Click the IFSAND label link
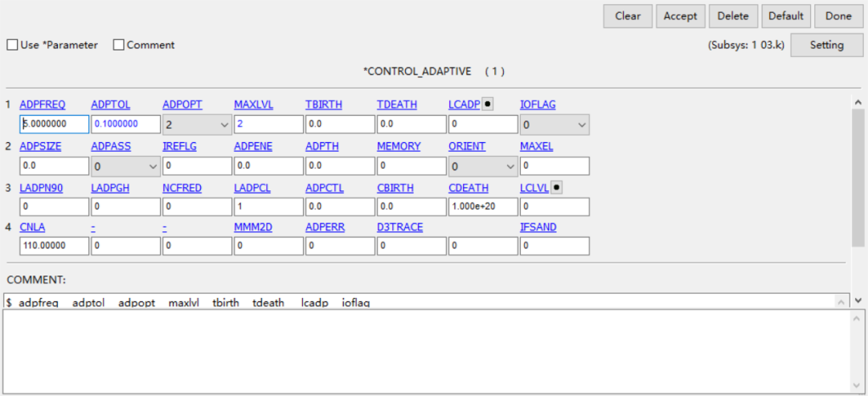 tap(538, 228)
